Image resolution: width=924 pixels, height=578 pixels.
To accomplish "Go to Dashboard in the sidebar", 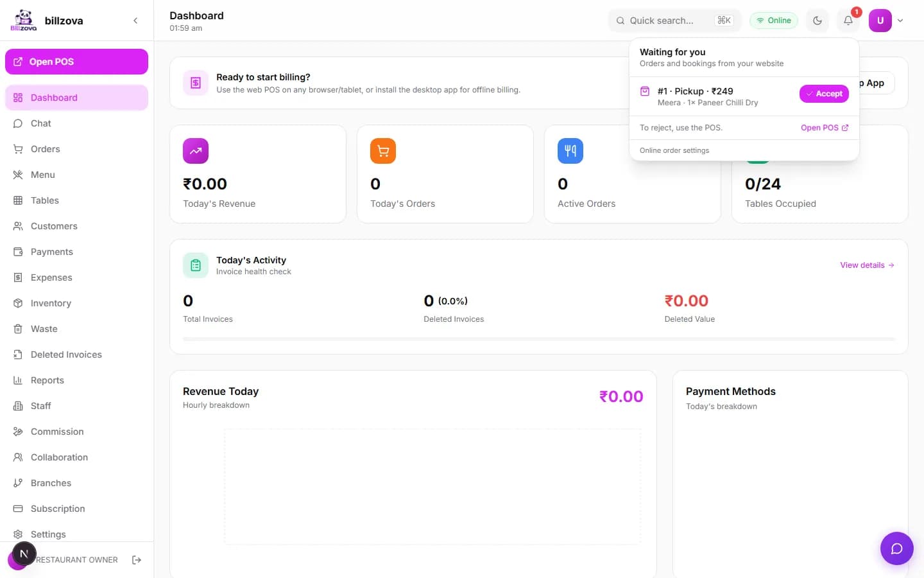I will point(76,98).
